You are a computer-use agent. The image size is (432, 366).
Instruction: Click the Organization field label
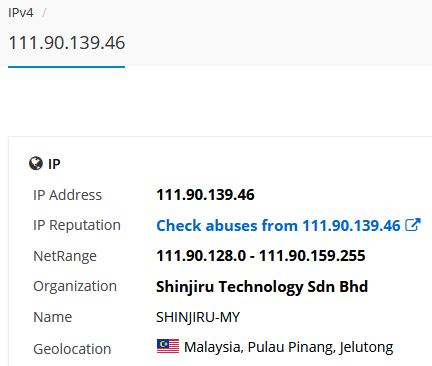pos(75,286)
